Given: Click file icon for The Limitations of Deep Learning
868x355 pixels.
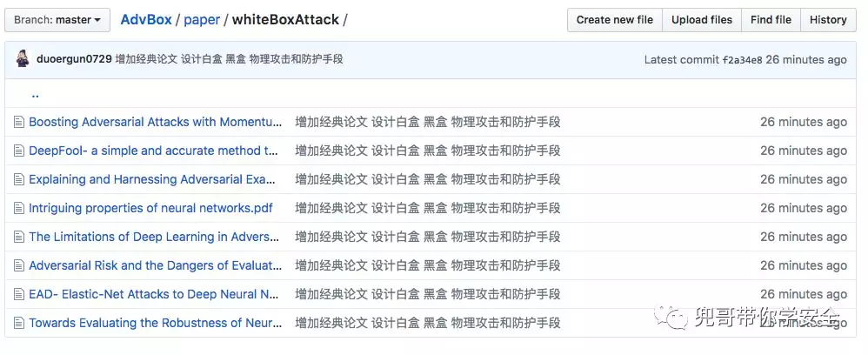Looking at the screenshot, I should (x=19, y=237).
